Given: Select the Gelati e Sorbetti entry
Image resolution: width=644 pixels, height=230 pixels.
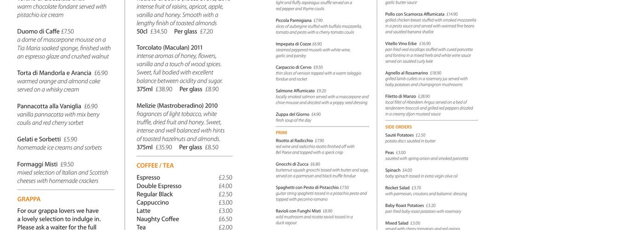Looking at the screenshot, I should point(39,139).
